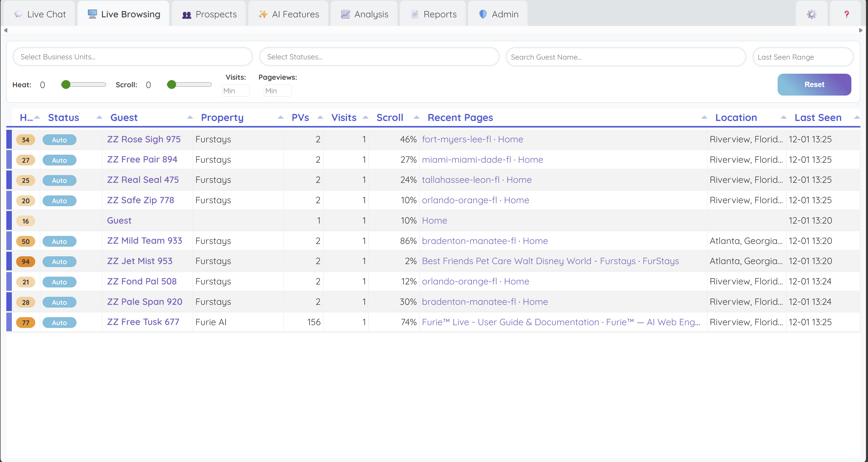Click the settings gear icon
The image size is (868, 462).
click(x=811, y=14)
